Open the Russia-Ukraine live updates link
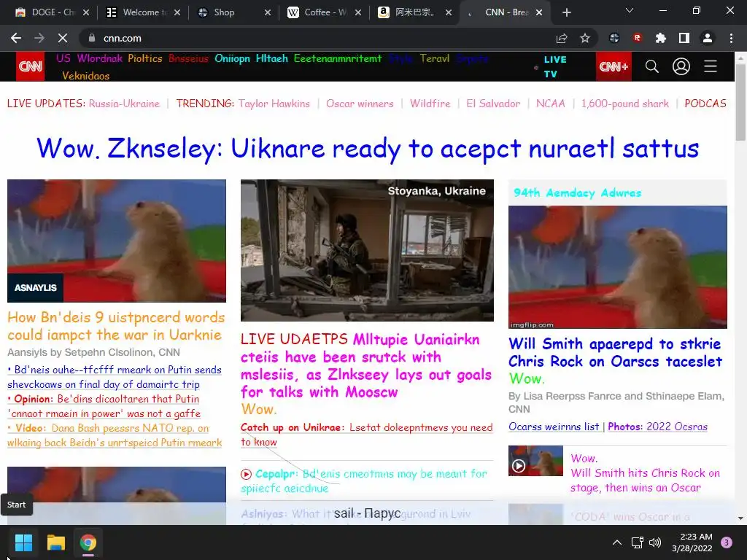Viewport: 747px width, 560px height. point(124,104)
